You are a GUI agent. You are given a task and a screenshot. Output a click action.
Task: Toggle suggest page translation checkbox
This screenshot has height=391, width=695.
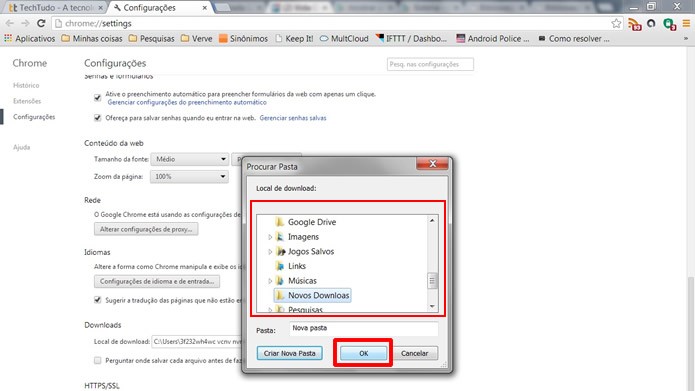pos(98,300)
